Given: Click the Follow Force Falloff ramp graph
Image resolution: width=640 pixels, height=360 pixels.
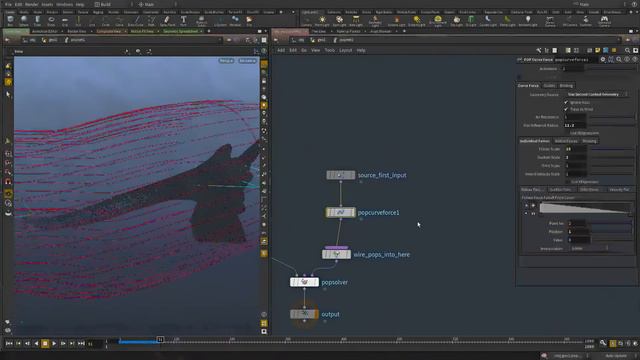Looking at the screenshot, I should (585, 209).
